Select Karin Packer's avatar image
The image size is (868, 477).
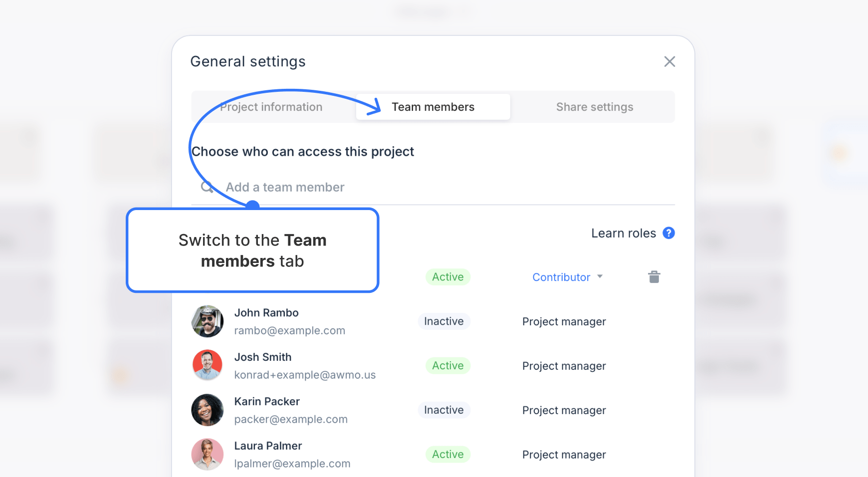click(x=207, y=410)
